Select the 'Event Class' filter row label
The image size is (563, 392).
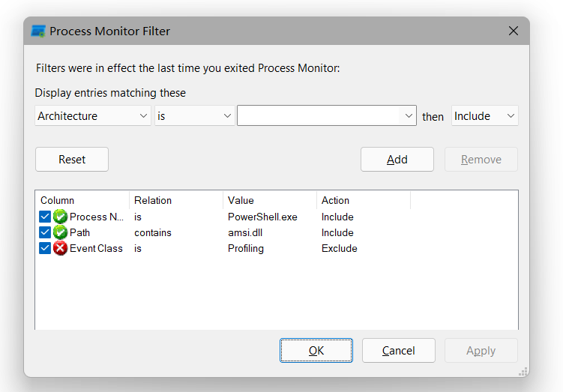coord(96,248)
